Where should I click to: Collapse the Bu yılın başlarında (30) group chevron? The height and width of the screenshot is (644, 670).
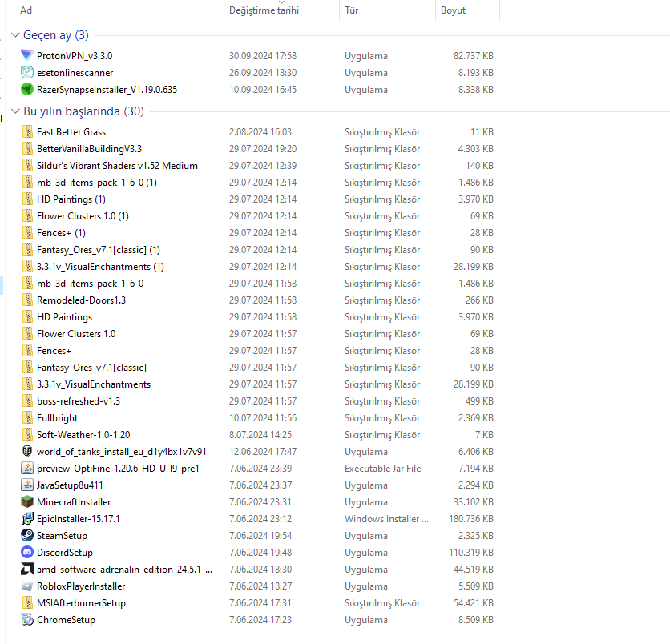click(x=15, y=111)
